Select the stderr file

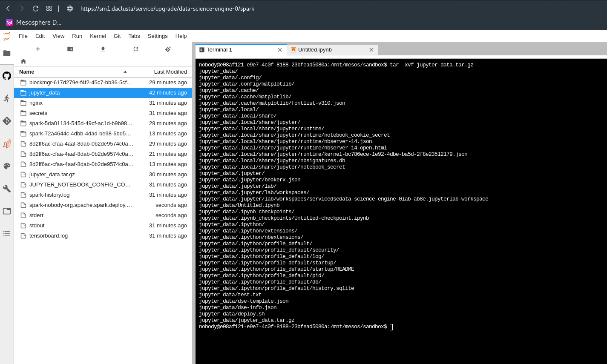pos(103,215)
